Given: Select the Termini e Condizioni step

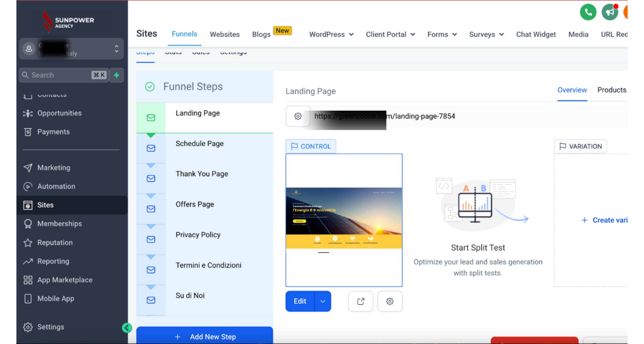Looking at the screenshot, I should (x=204, y=270).
